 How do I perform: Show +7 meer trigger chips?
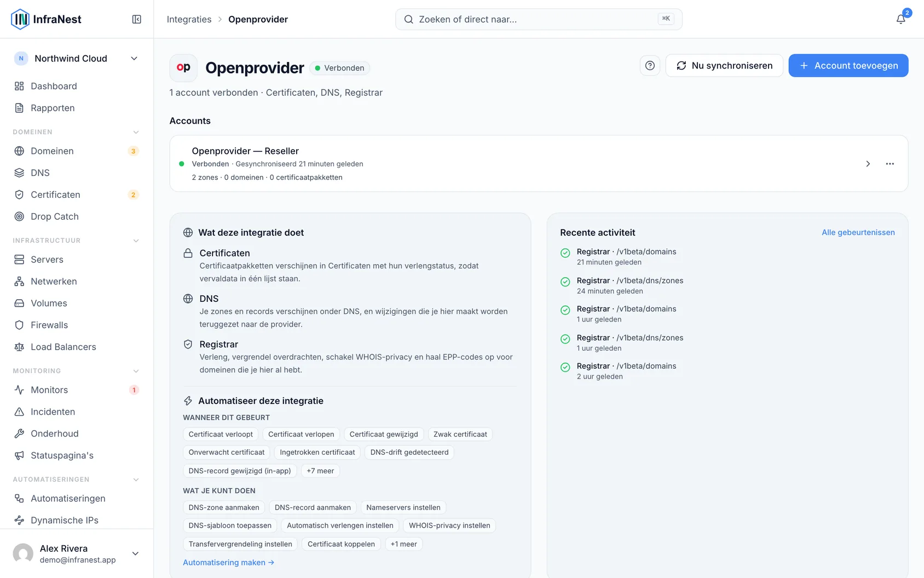(320, 471)
